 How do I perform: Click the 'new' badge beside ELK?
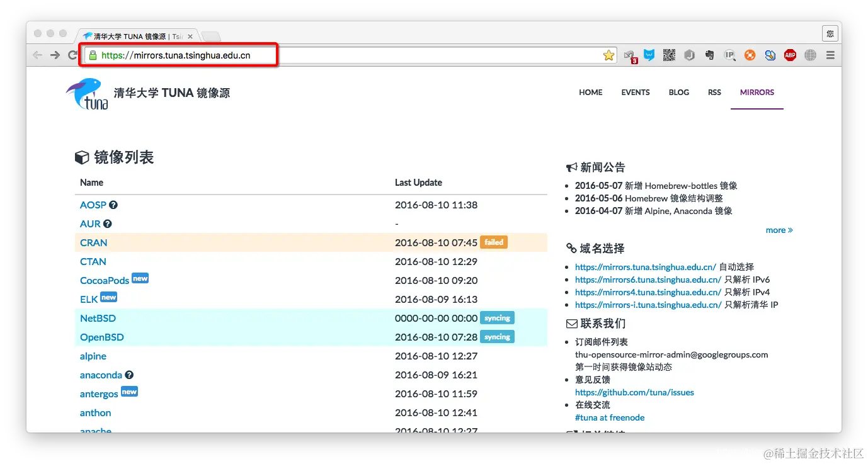pyautogui.click(x=109, y=297)
